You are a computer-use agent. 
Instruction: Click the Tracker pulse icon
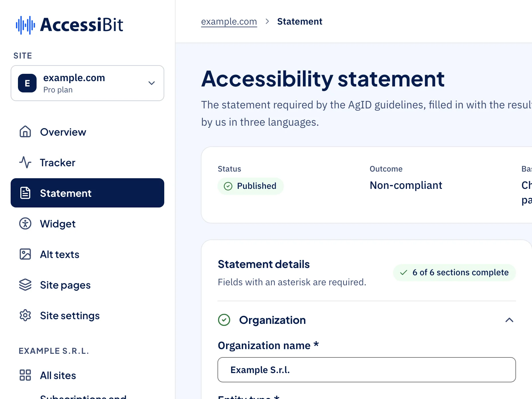click(25, 163)
